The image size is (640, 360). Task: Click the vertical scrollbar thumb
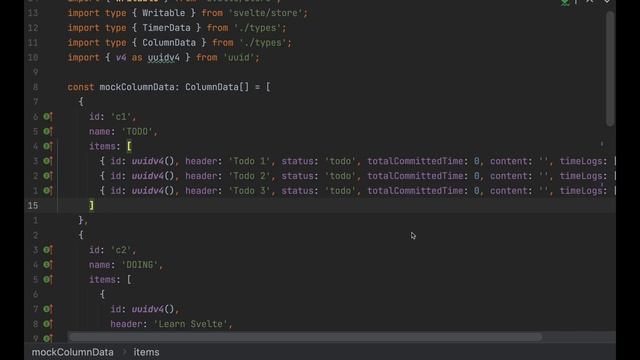[610, 69]
